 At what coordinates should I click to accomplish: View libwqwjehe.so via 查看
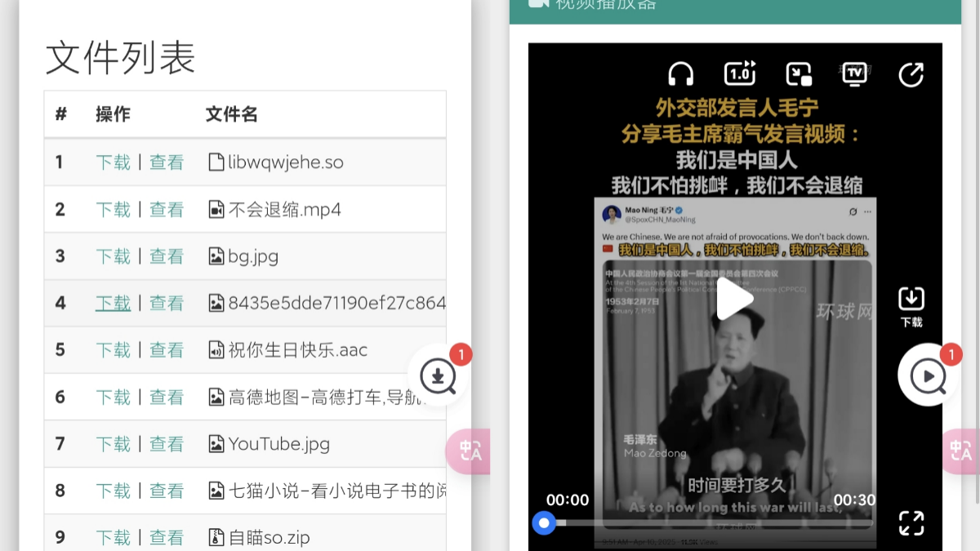click(167, 162)
